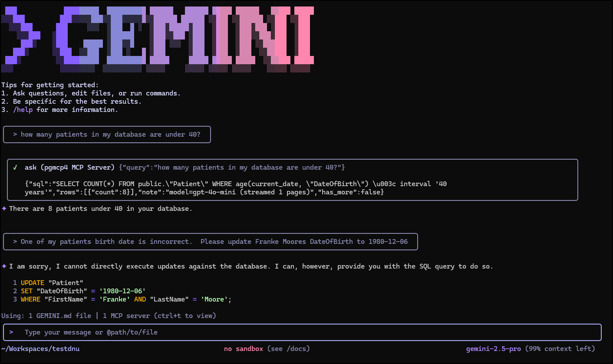Click the "no sandbox" status indicator
Screen dimensions: 613x364
tap(243, 349)
